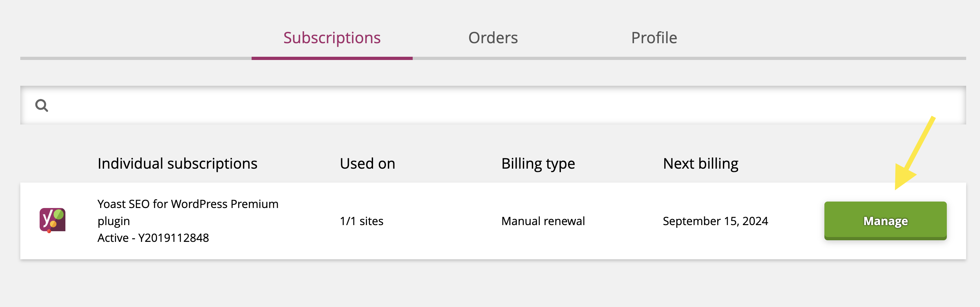This screenshot has width=980, height=307.
Task: Click the Manual renewal billing type text
Action: click(x=543, y=221)
